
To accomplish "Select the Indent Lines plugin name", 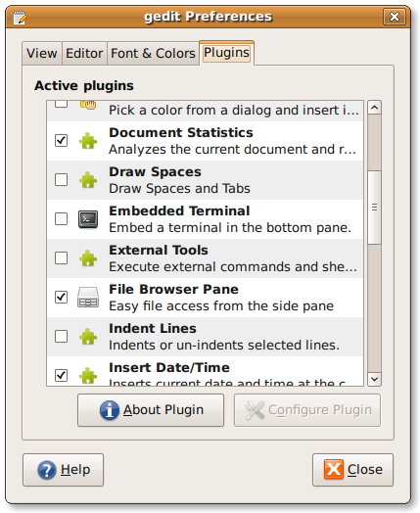I will (x=153, y=329).
